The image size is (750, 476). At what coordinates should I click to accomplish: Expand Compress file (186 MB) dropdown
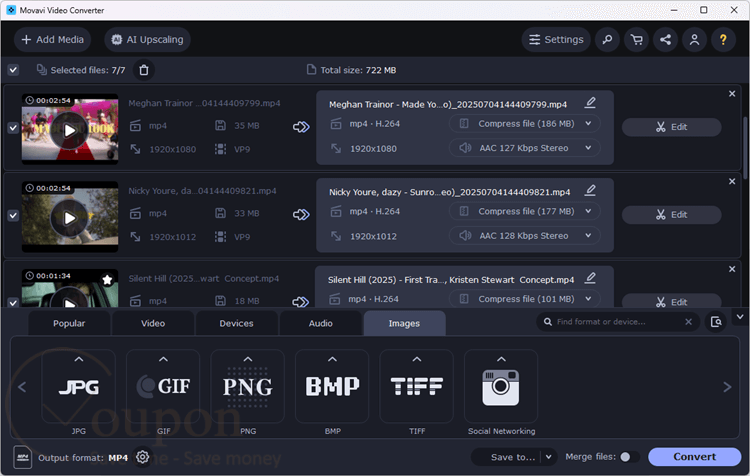coord(525,124)
